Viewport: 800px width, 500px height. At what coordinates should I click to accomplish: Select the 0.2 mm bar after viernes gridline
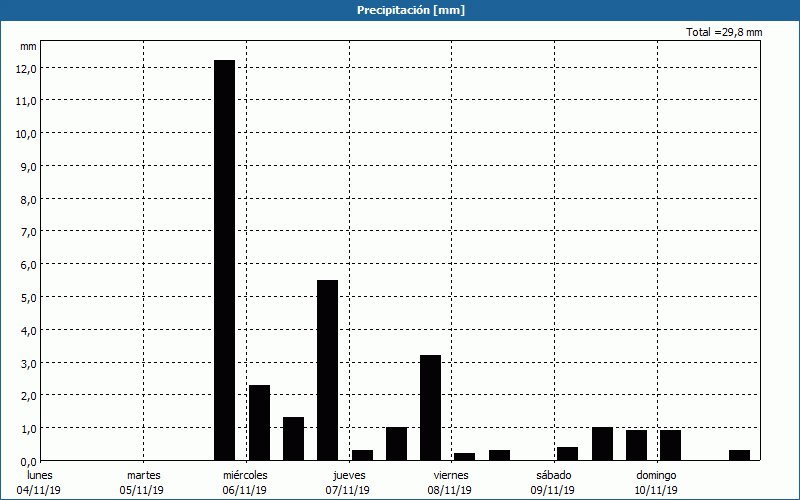pos(465,457)
